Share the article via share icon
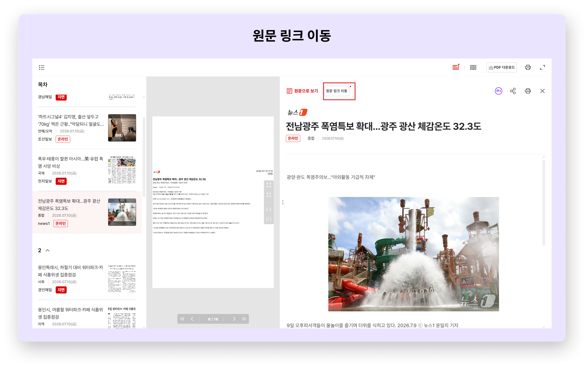588x368 pixels. tap(513, 91)
